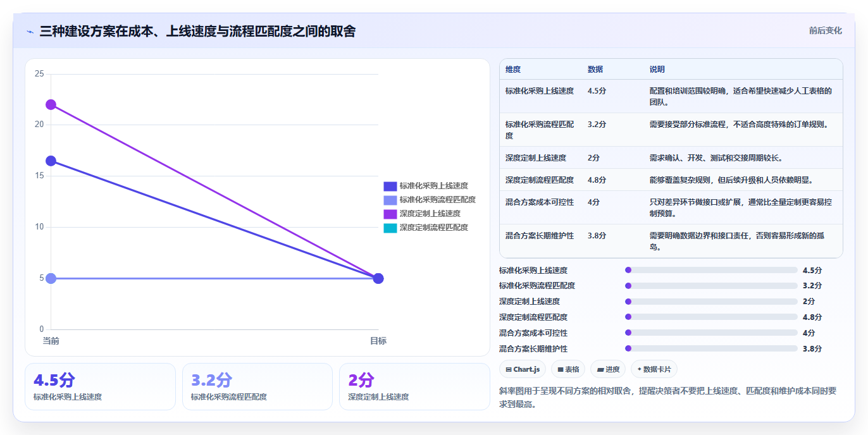Click the 当前 axis label
Viewport: 868px width, 435px height.
51,341
